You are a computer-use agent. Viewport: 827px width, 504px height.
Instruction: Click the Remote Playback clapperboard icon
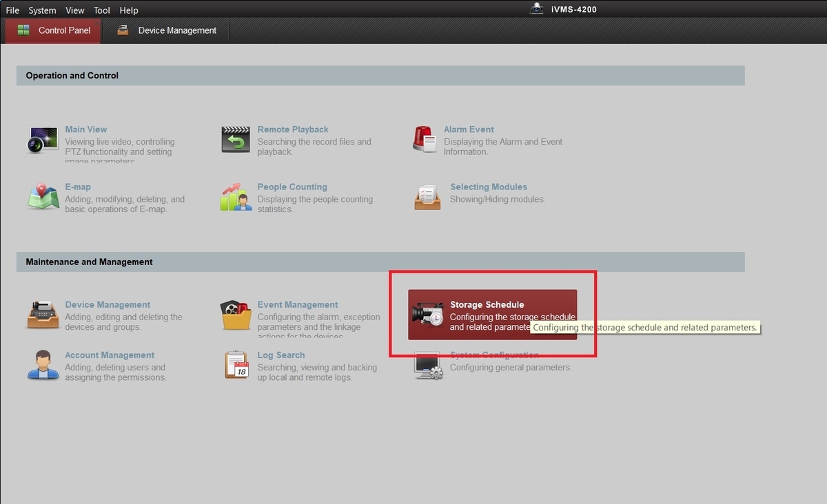pyautogui.click(x=236, y=139)
